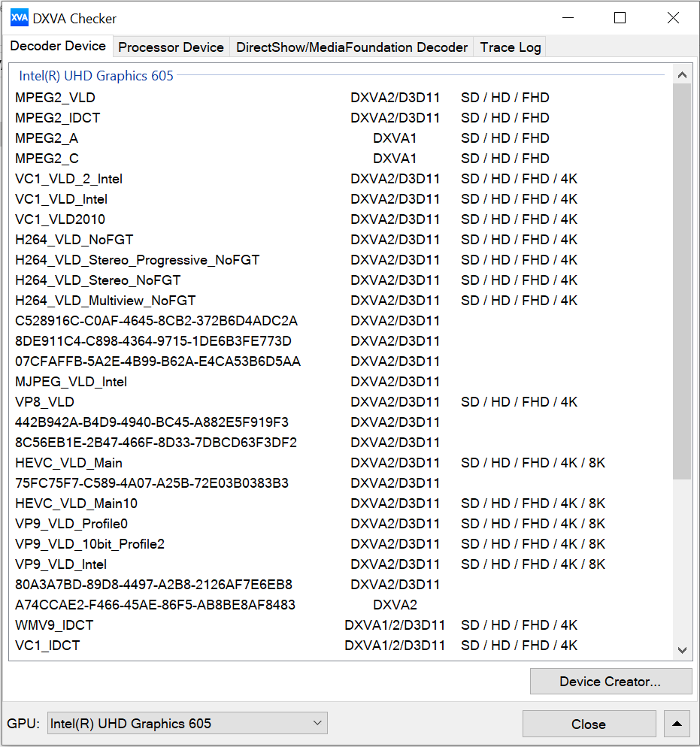Click the Intel(R) UHD Graphics 605 group header
This screenshot has height=747, width=700.
coord(96,75)
